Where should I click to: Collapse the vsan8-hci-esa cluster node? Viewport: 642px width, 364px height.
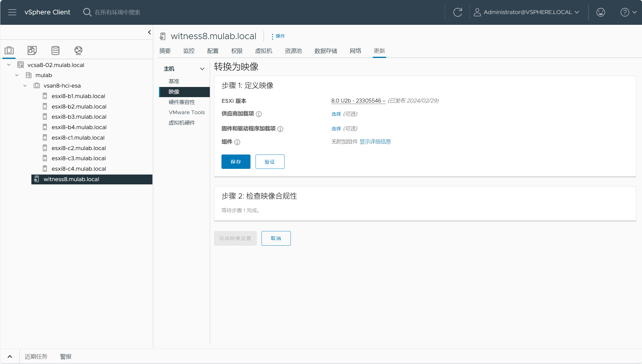25,86
